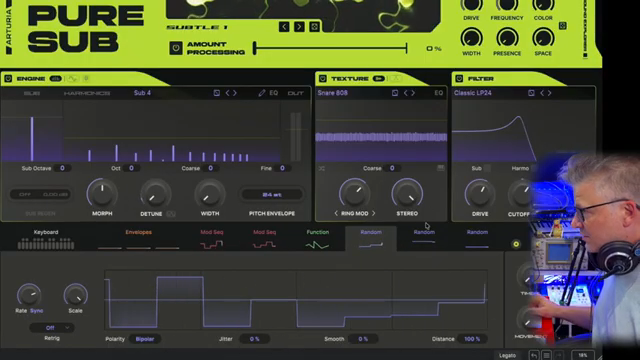The width and height of the screenshot is (640, 360).
Task: Open the Sub 4 preset name in the Engine
Action: pos(142,93)
